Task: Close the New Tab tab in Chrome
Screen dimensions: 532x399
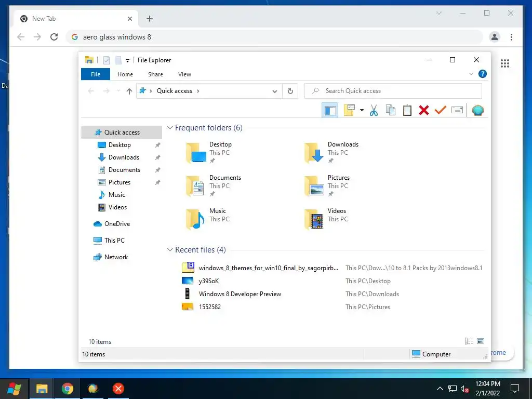Action: [129, 19]
